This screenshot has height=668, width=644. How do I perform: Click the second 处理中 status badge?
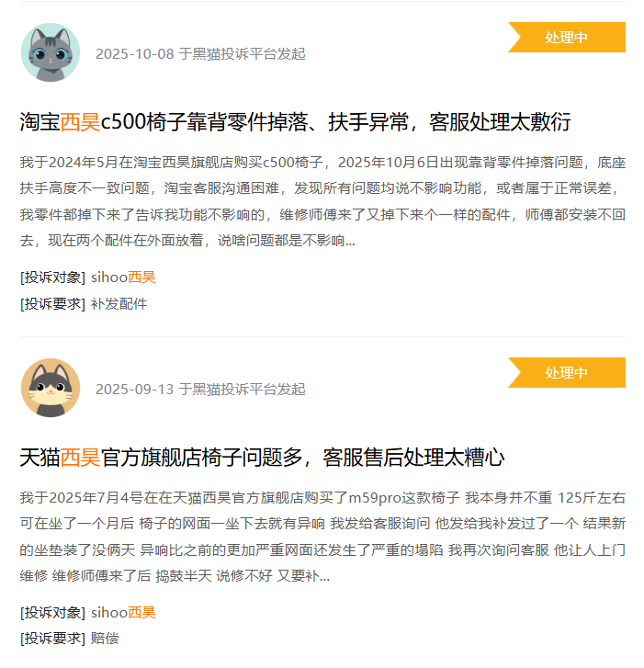click(567, 373)
